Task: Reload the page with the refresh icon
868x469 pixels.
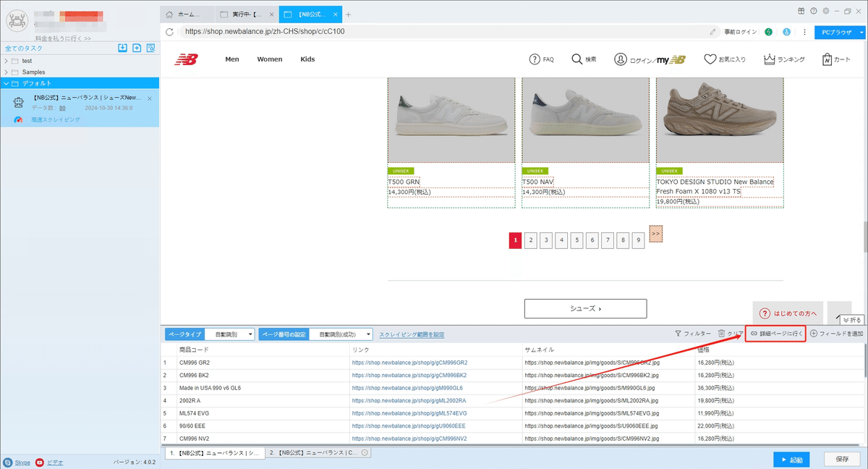Action: [170, 32]
